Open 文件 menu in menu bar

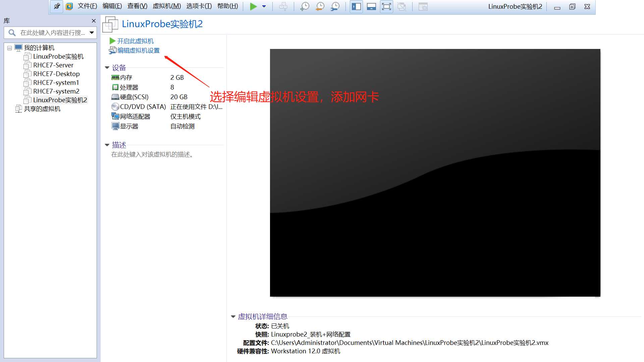87,6
